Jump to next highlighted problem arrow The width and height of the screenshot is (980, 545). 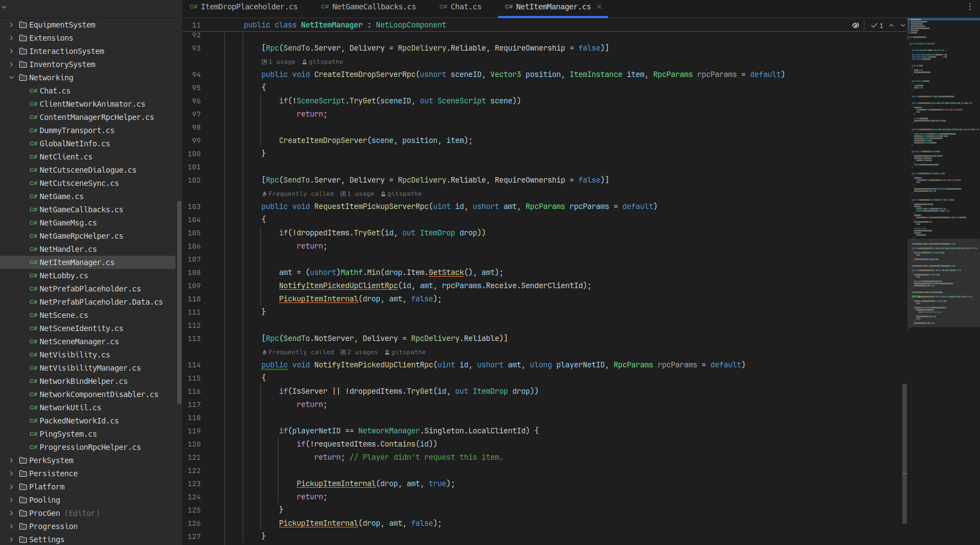coord(902,25)
